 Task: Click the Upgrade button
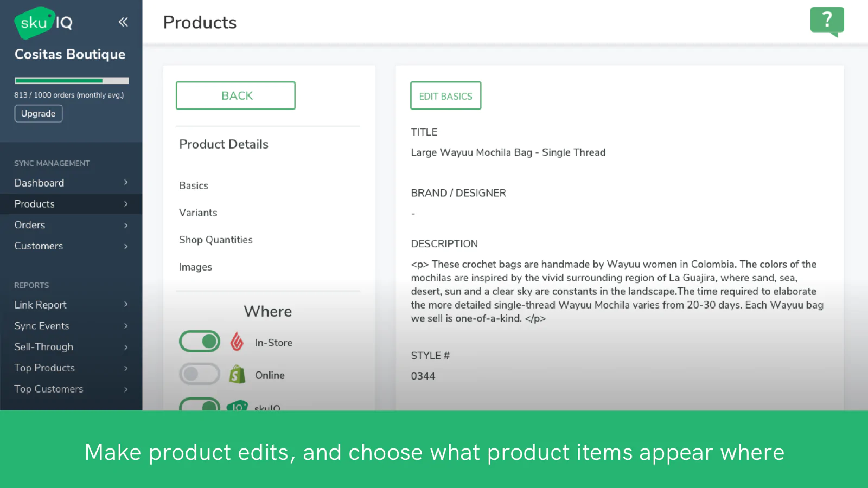(38, 114)
